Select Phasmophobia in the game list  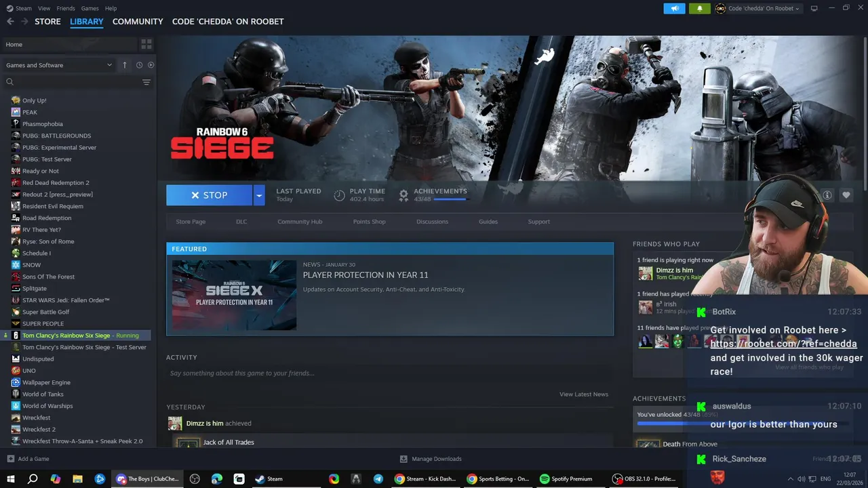pos(43,124)
